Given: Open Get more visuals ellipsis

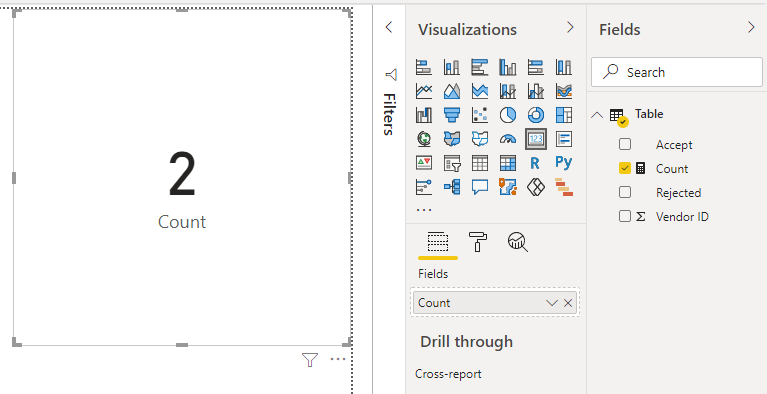Looking at the screenshot, I should 424,209.
